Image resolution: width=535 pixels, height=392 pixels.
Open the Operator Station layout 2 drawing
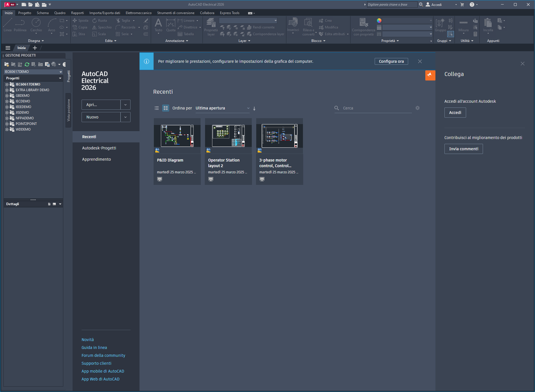(228, 151)
